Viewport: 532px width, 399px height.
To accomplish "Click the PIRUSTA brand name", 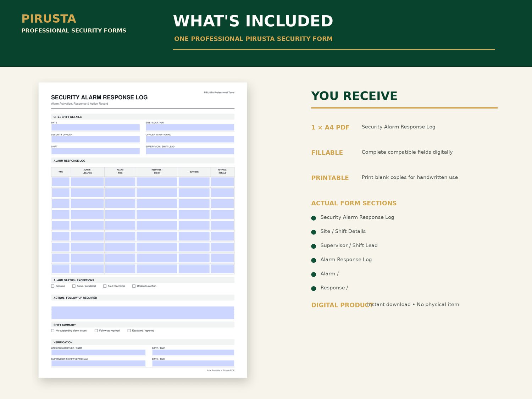I will coord(49,18).
